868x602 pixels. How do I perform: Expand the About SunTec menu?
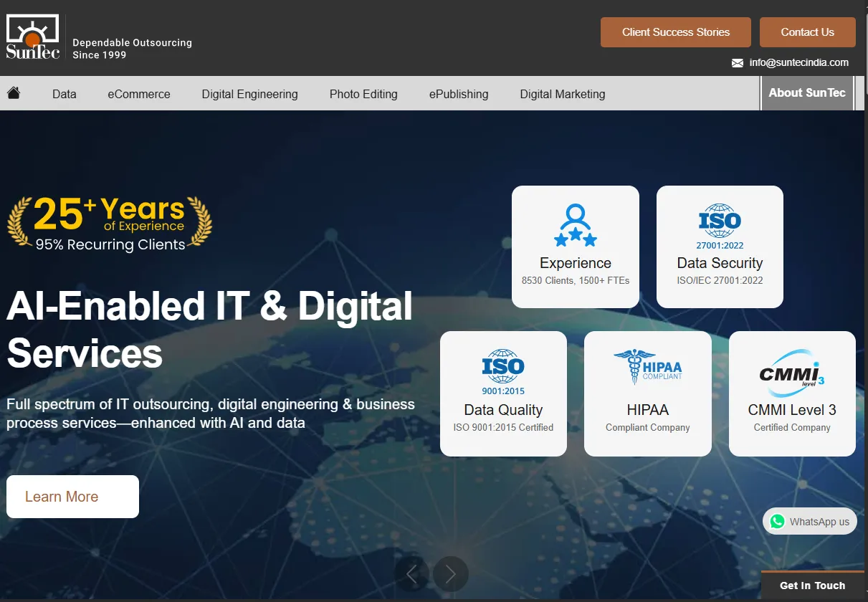tap(806, 93)
